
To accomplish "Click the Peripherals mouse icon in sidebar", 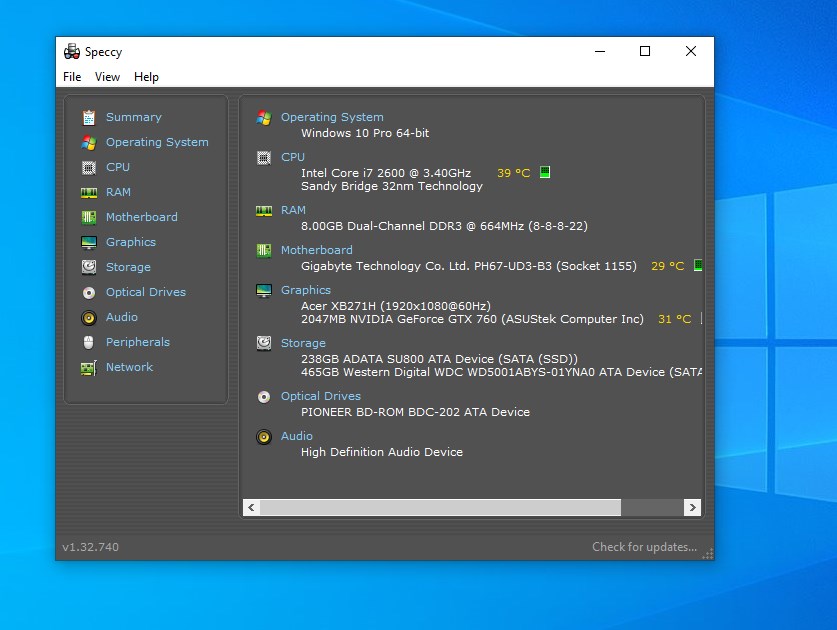I will [x=89, y=342].
